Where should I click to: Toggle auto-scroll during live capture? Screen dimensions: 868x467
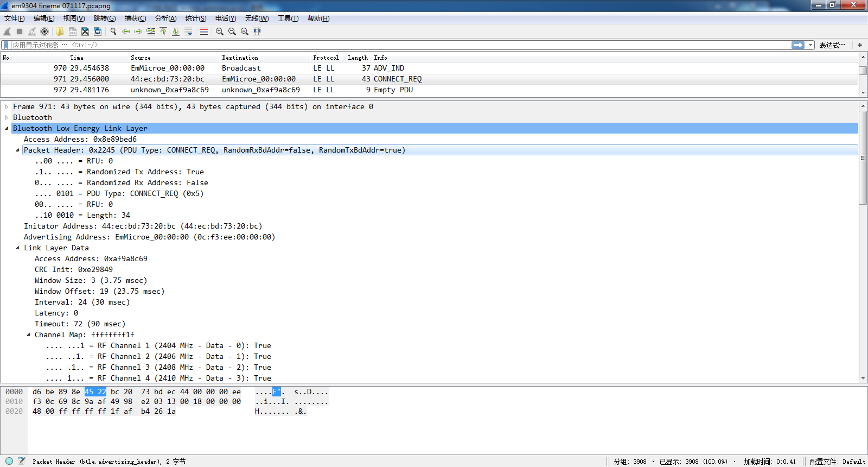188,31
